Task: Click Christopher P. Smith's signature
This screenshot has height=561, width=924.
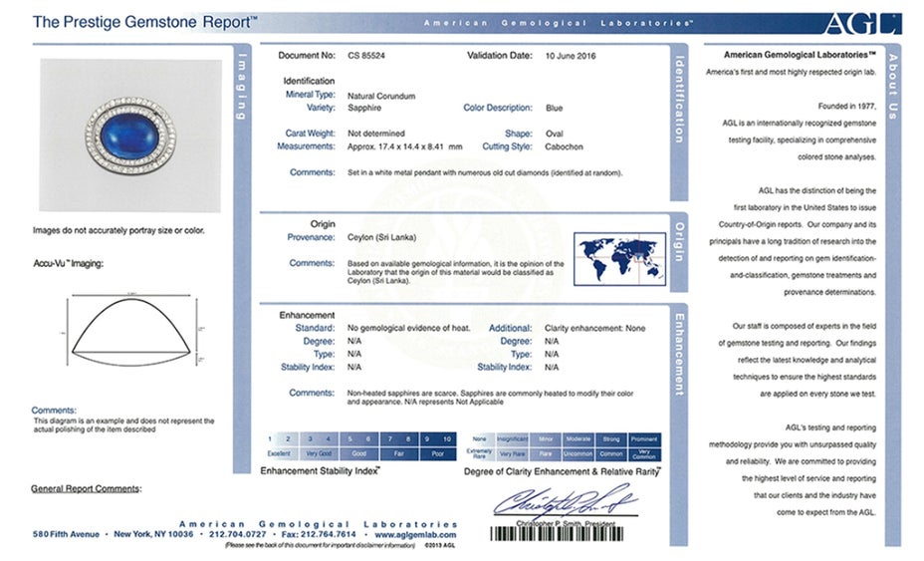Action: [x=565, y=502]
